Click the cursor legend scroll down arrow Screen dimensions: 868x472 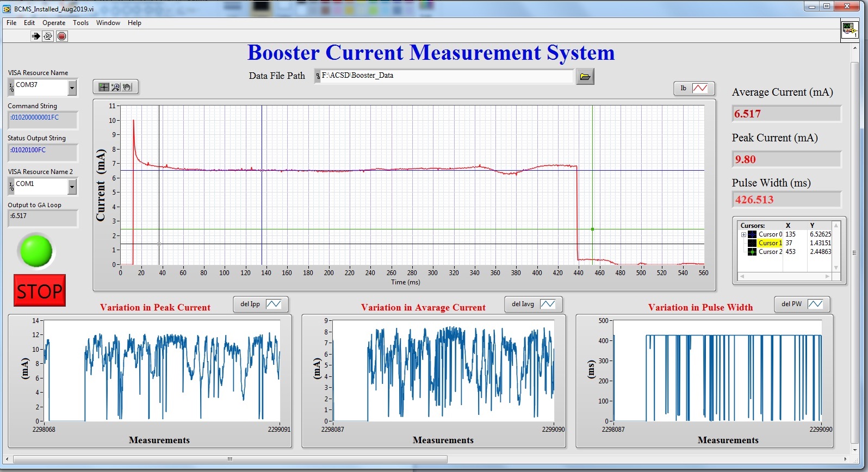click(836, 268)
